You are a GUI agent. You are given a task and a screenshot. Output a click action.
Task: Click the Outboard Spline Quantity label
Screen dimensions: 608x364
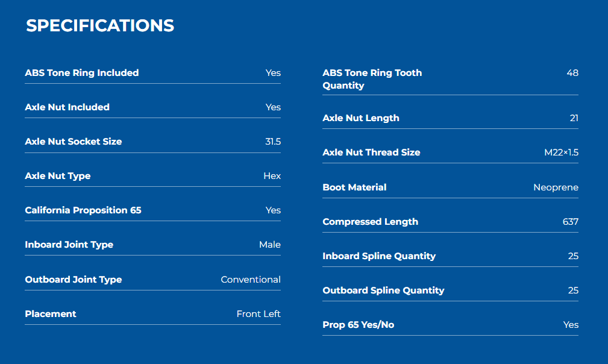click(x=383, y=290)
